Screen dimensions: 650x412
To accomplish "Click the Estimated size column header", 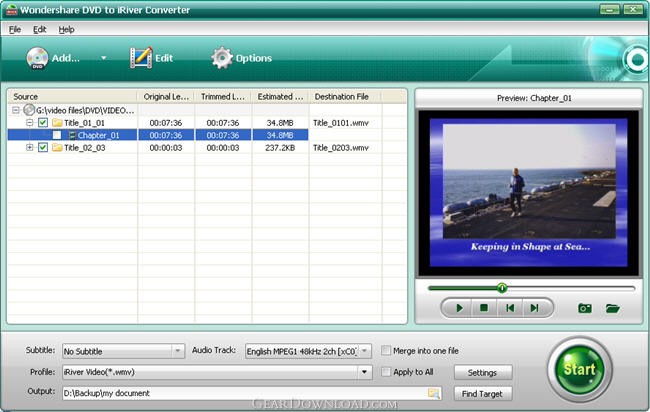I will point(280,97).
